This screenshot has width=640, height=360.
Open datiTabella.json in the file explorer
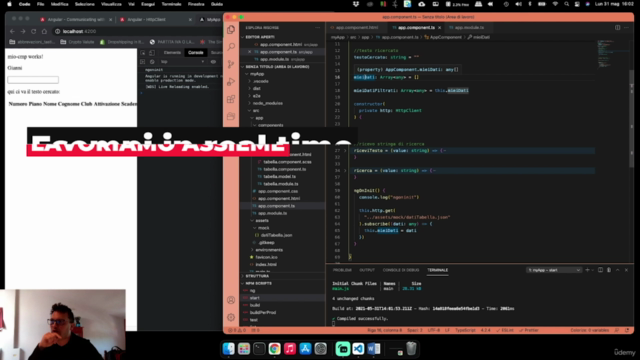(x=276, y=236)
